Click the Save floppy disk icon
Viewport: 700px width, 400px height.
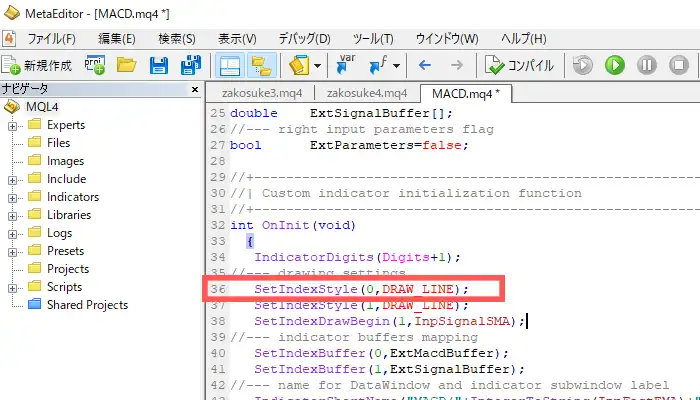pos(159,65)
